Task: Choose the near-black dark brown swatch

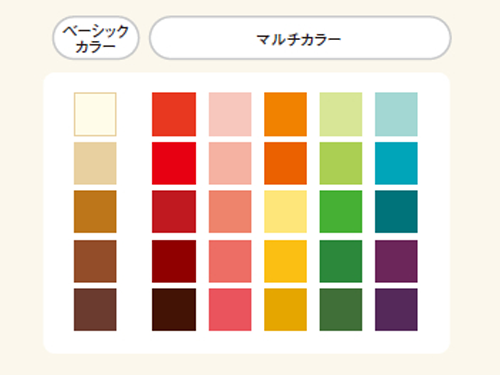Action: pyautogui.click(x=174, y=310)
